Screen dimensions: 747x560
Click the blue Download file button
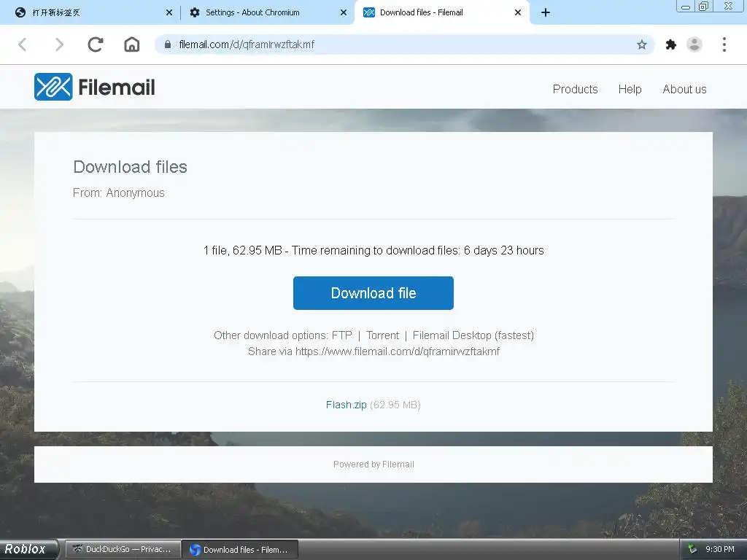click(x=373, y=293)
